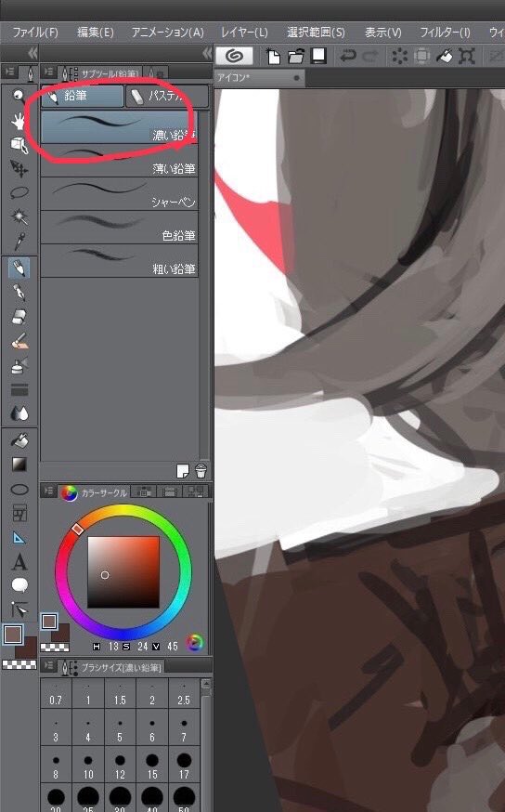
Task: Select the Ruler triangle tool
Action: [x=19, y=538]
